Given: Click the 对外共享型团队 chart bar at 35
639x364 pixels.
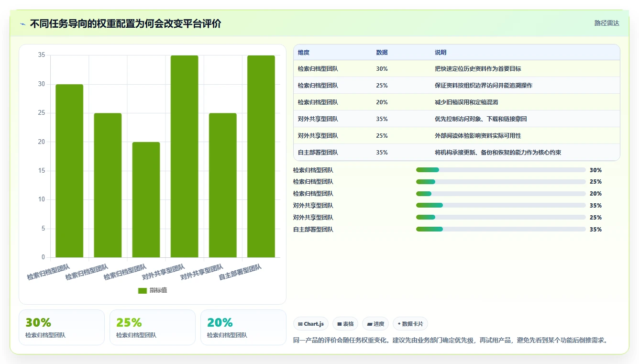Looking at the screenshot, I should 185,156.
